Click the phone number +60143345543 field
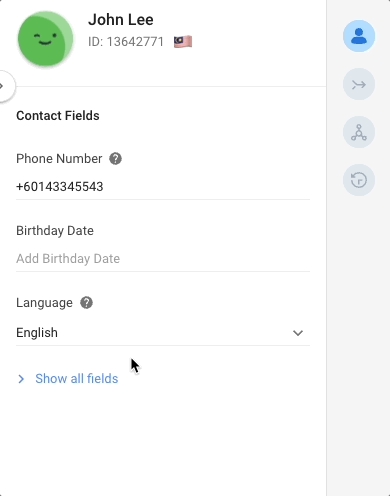The height and width of the screenshot is (496, 390). click(163, 187)
